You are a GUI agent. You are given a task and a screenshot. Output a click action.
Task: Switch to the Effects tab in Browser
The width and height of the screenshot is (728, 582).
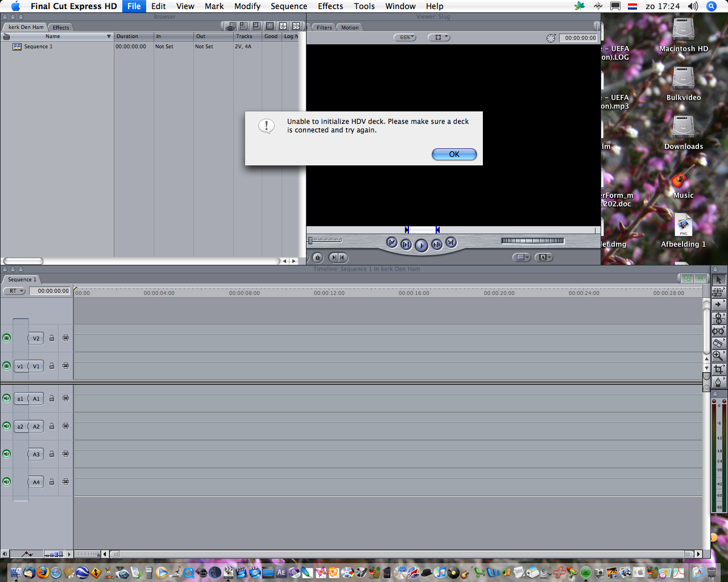tap(61, 27)
